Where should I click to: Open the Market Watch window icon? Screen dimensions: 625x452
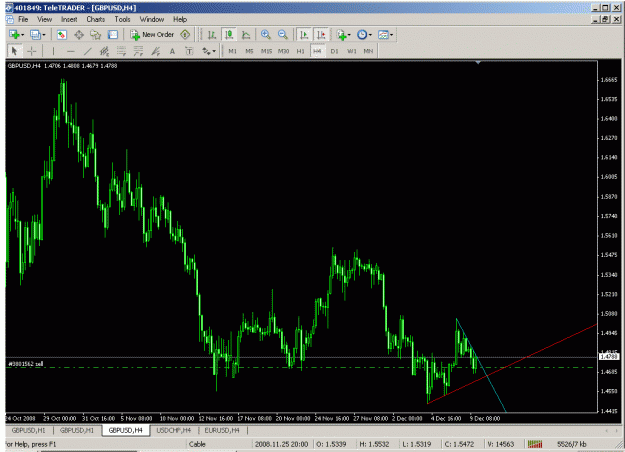pos(61,35)
